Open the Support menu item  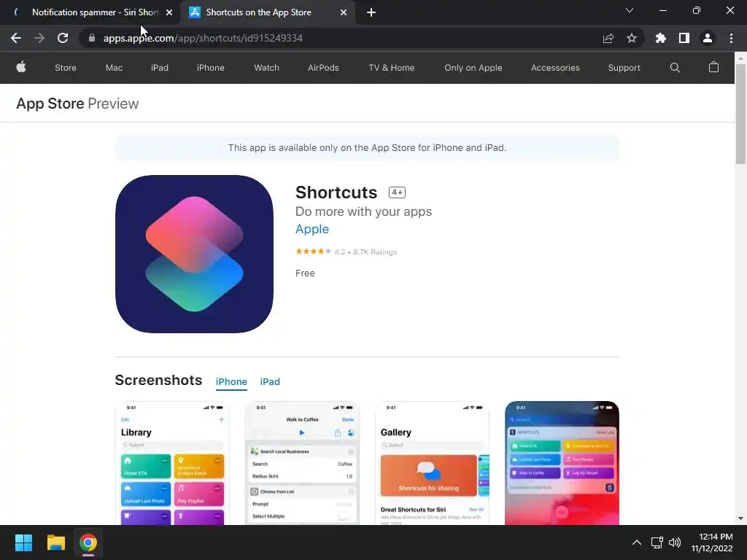(624, 68)
